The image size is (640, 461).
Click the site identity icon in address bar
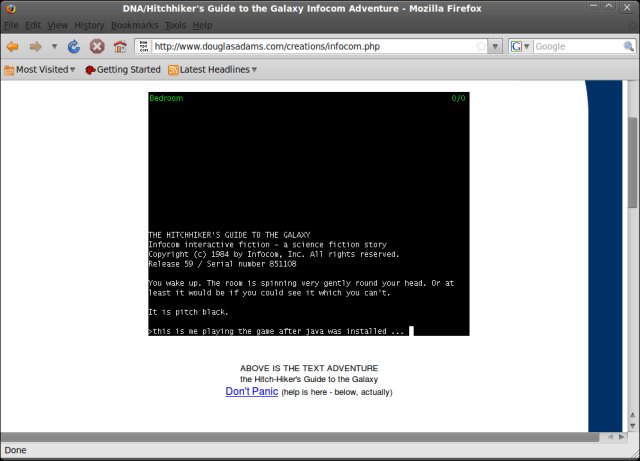pos(143,46)
